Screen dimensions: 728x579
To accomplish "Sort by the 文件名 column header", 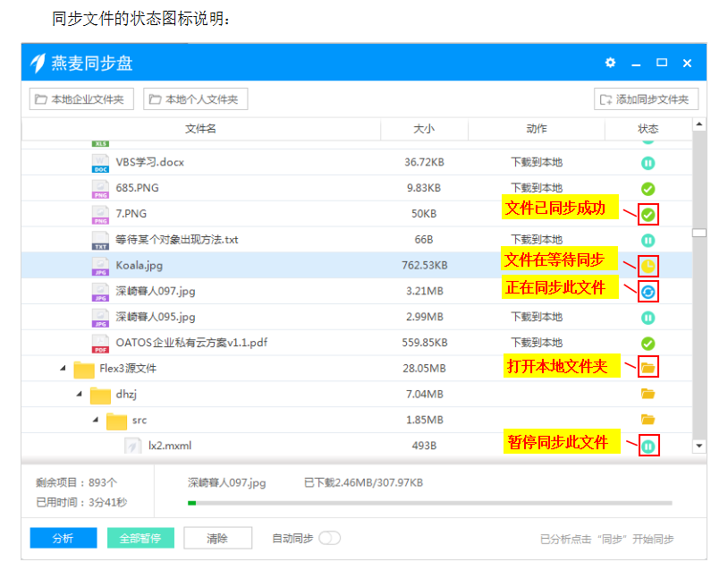I will point(200,130).
